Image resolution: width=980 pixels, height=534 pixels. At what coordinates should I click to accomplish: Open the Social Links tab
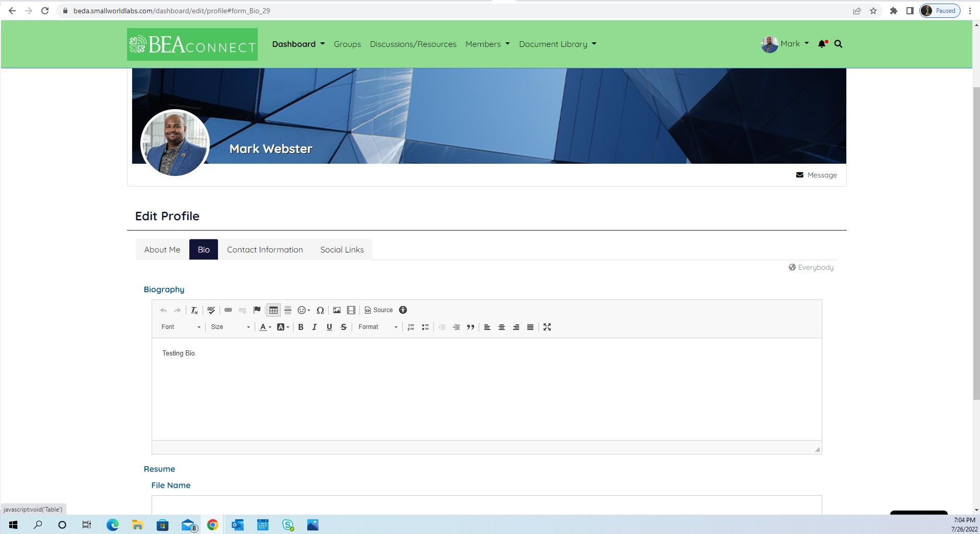coord(342,249)
